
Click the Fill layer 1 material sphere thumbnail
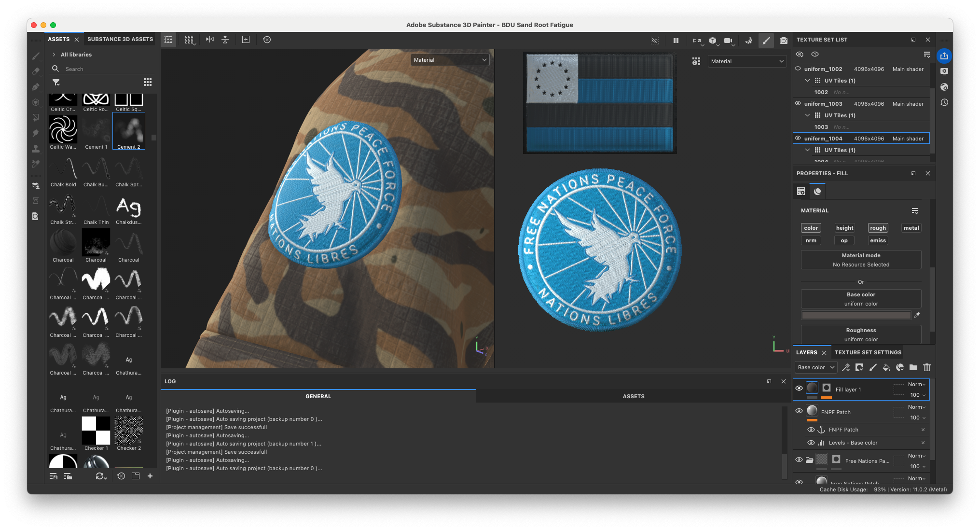point(812,388)
